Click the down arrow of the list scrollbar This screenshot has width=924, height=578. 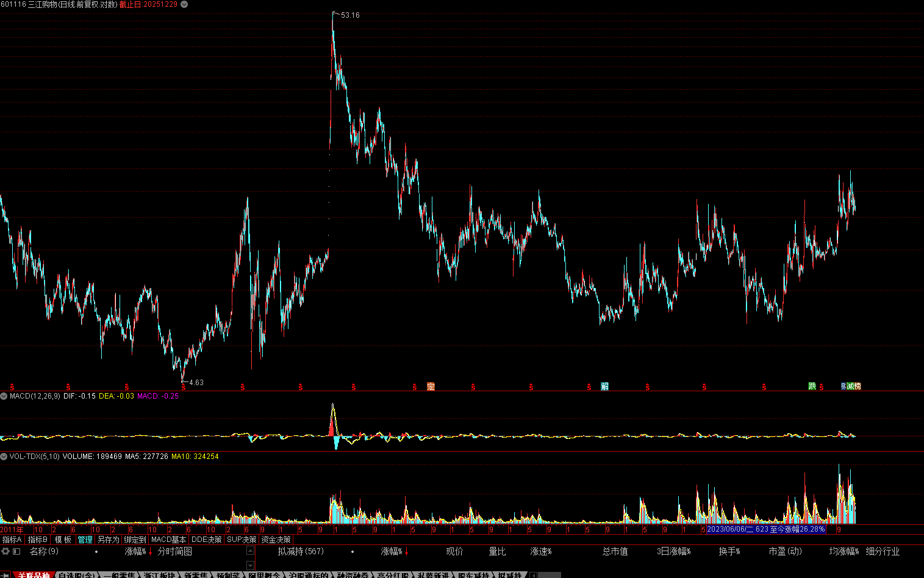point(250,565)
